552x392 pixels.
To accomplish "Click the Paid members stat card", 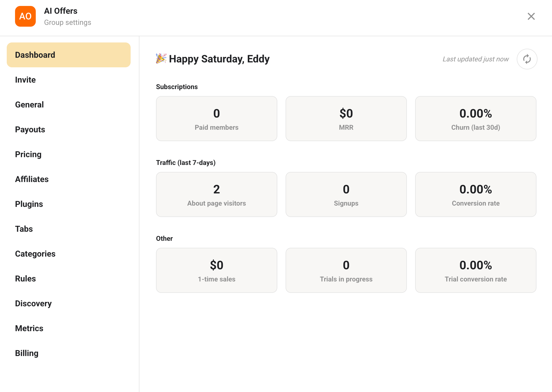I will pos(216,119).
